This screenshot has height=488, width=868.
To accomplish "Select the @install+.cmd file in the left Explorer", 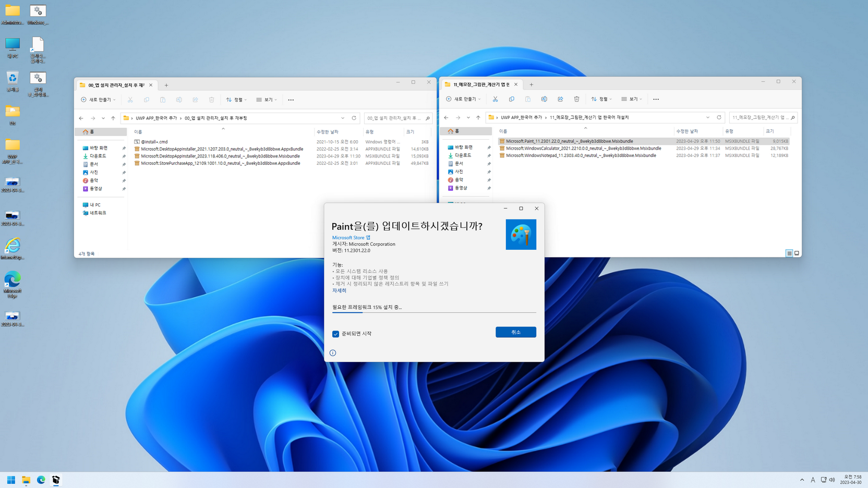I will click(282, 142).
